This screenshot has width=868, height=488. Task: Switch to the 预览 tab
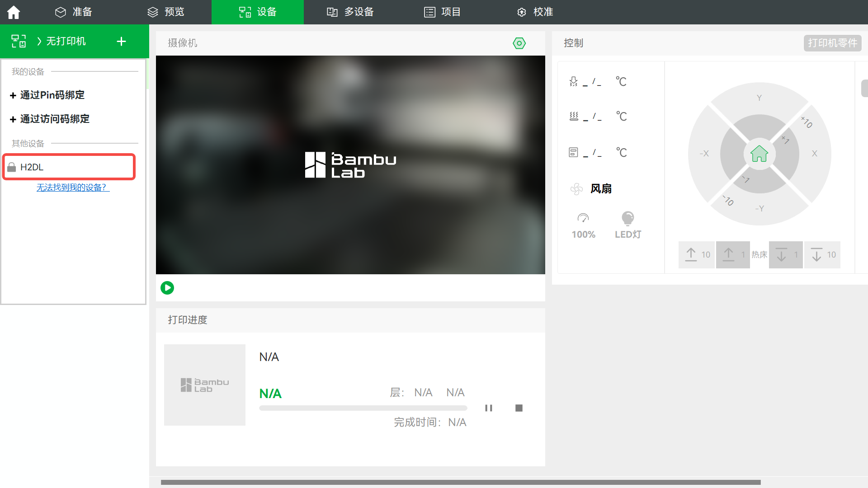click(166, 12)
